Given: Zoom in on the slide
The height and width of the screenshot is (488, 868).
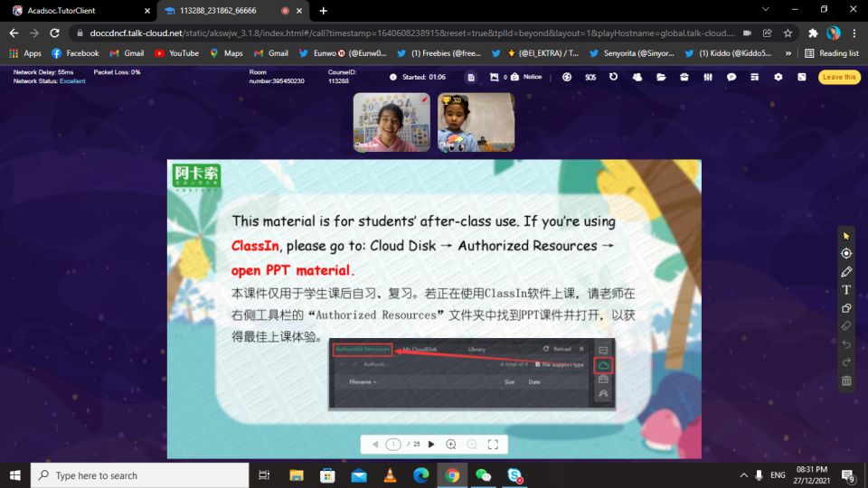Looking at the screenshot, I should pyautogui.click(x=451, y=445).
